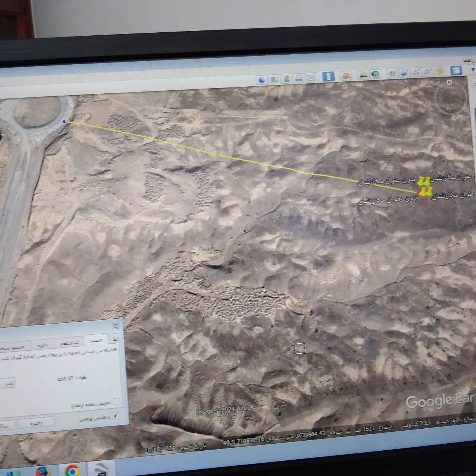This screenshot has height=476, width=476.
Task: Open the دایره (Circle) ruler tab
Action: click(43, 344)
